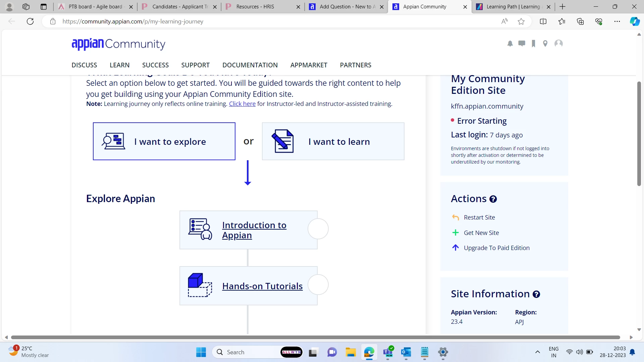Open the PARTNERS menu
Image resolution: width=644 pixels, height=362 pixels.
click(356, 65)
